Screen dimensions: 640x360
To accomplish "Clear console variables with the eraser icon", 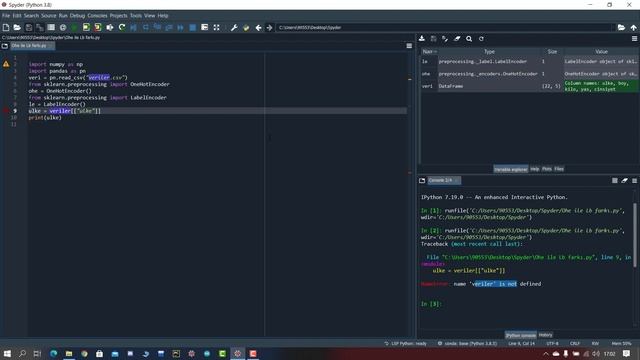I will point(624,180).
